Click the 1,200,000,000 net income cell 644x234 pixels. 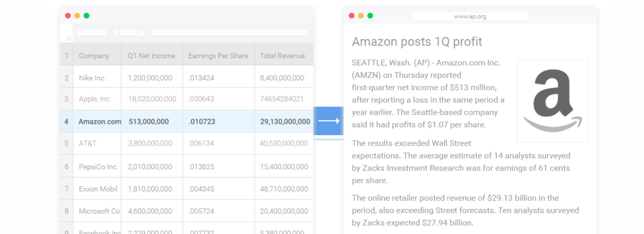point(152,77)
